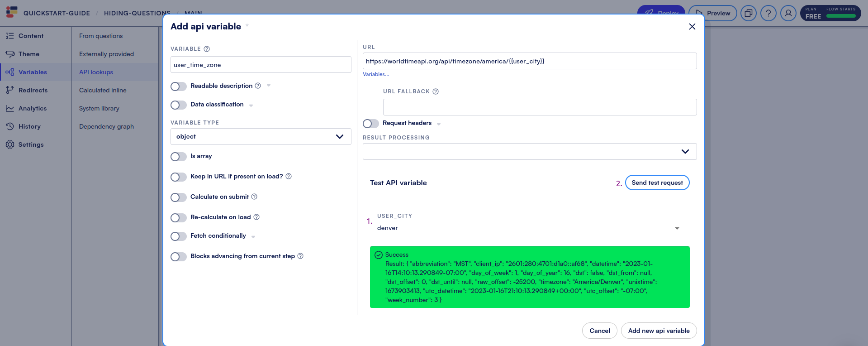Select Calculated inline in variables submenu
The image size is (868, 346).
click(103, 90)
